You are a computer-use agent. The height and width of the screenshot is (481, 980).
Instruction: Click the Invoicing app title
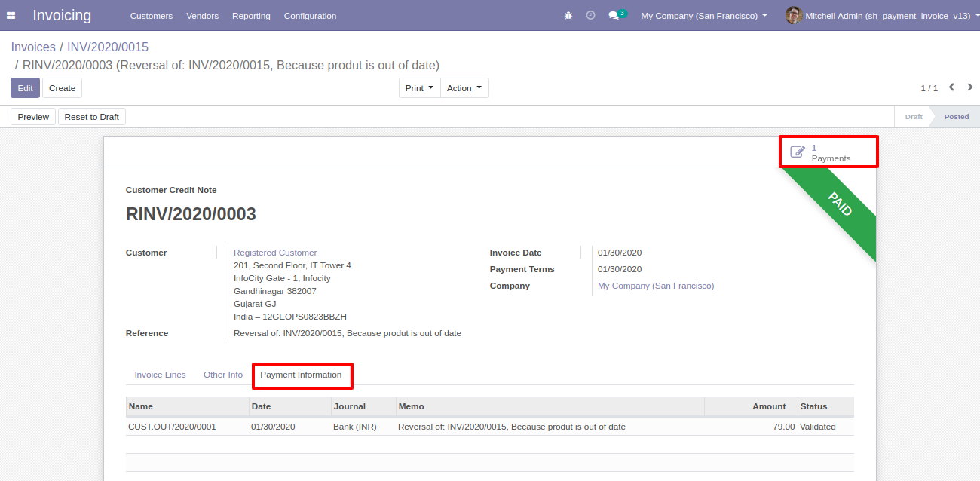pyautogui.click(x=62, y=15)
